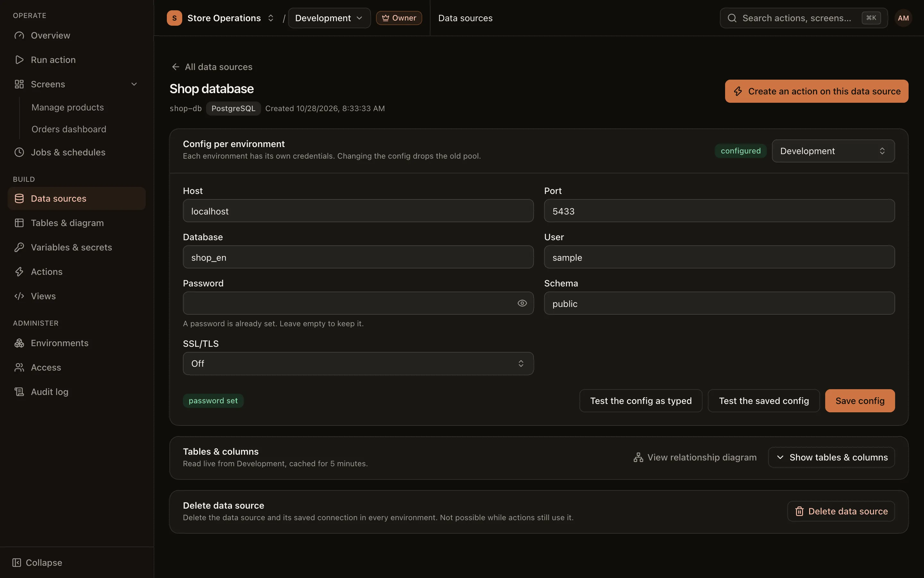Open the Access nav item label
The width and height of the screenshot is (924, 578).
pyautogui.click(x=46, y=367)
